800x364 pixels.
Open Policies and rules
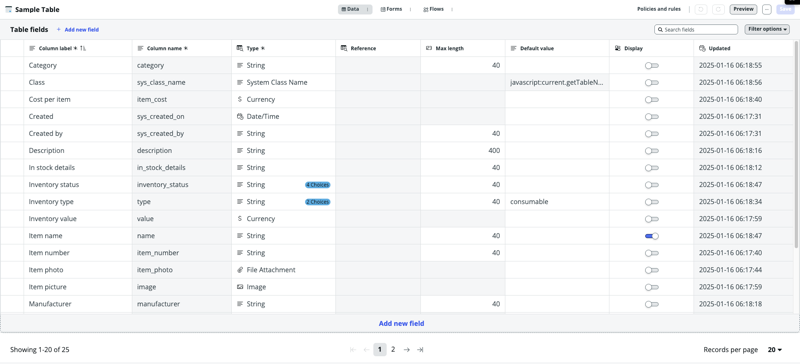point(659,9)
